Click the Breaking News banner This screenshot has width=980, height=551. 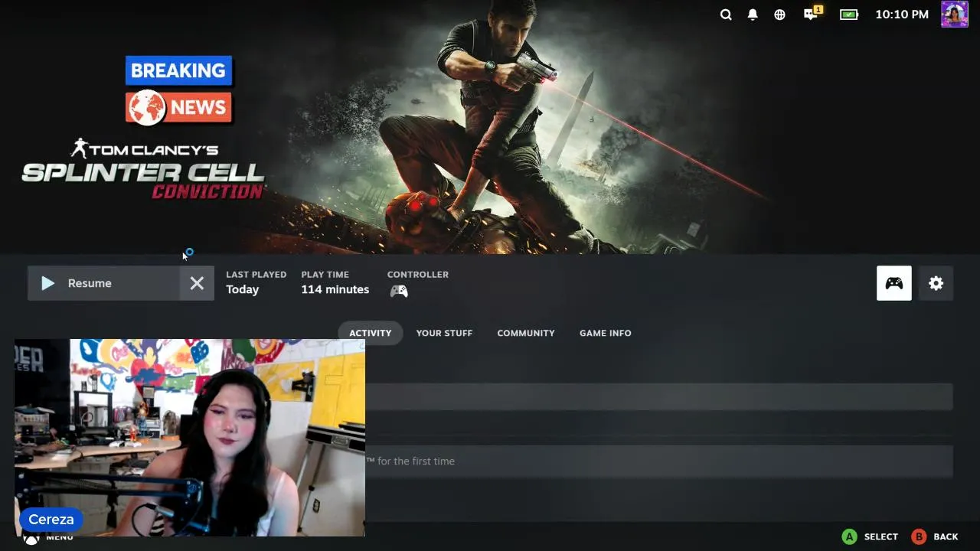(x=178, y=90)
